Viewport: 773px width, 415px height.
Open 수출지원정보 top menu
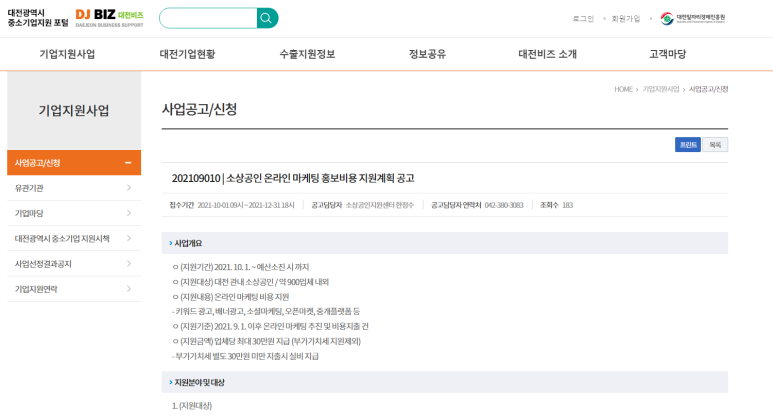click(307, 54)
